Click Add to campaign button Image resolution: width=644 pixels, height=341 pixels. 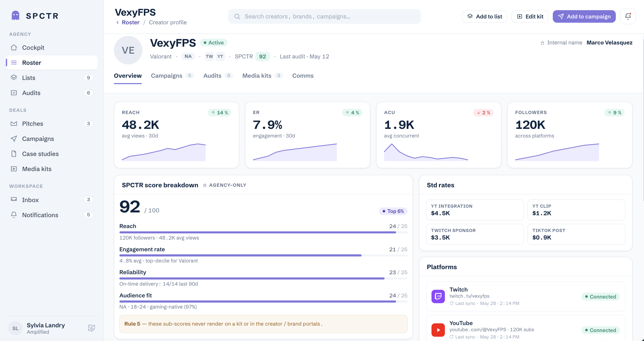coord(584,16)
